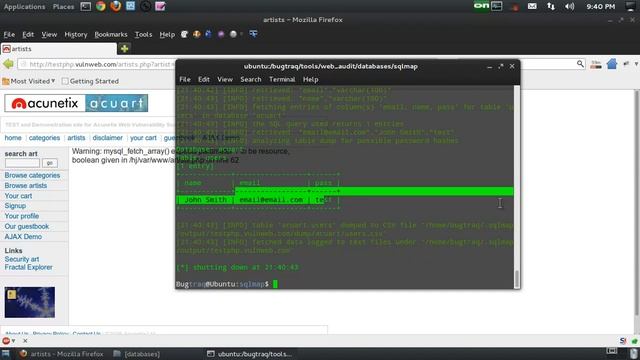The width and height of the screenshot is (640, 360).
Task: Click the acunetix acuart logo
Action: pos(76,103)
